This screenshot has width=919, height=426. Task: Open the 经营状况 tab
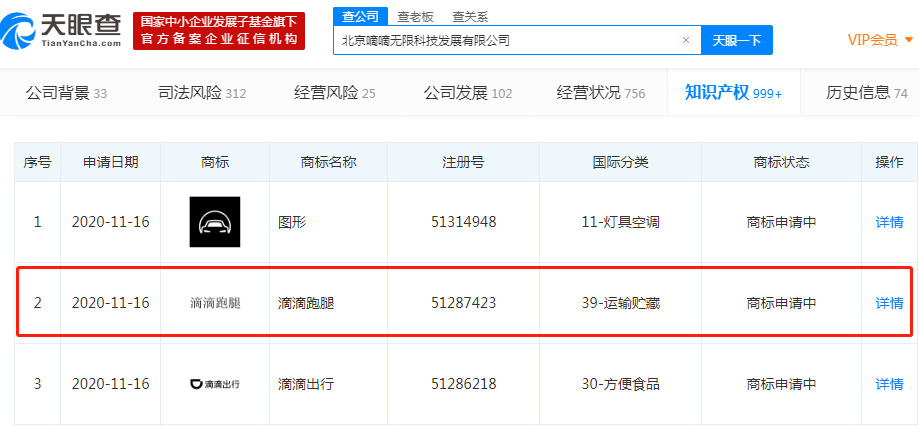(x=601, y=93)
